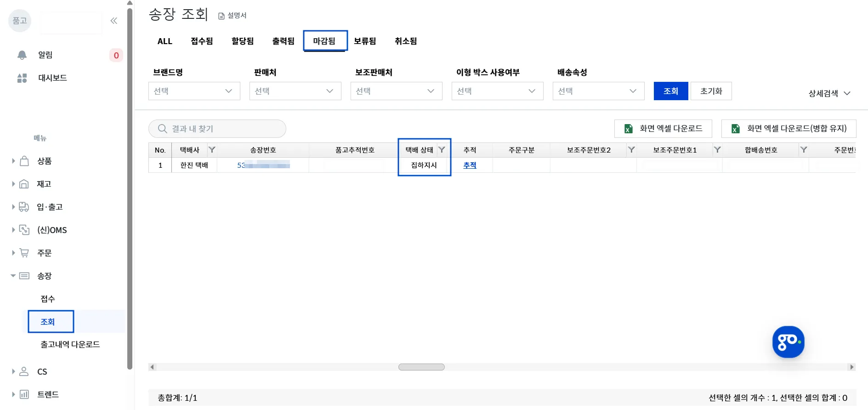Click the 설명서 document icon
The height and width of the screenshot is (410, 868).
click(221, 16)
